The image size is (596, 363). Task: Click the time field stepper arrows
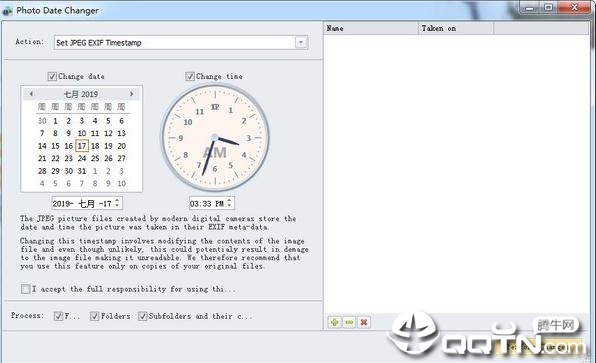[x=229, y=203]
